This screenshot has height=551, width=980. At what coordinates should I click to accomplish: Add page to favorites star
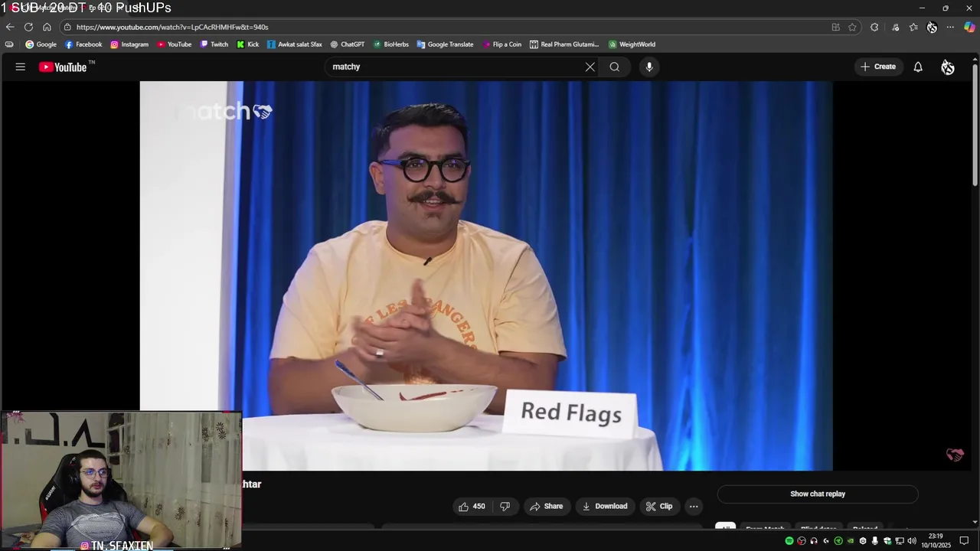point(852,27)
